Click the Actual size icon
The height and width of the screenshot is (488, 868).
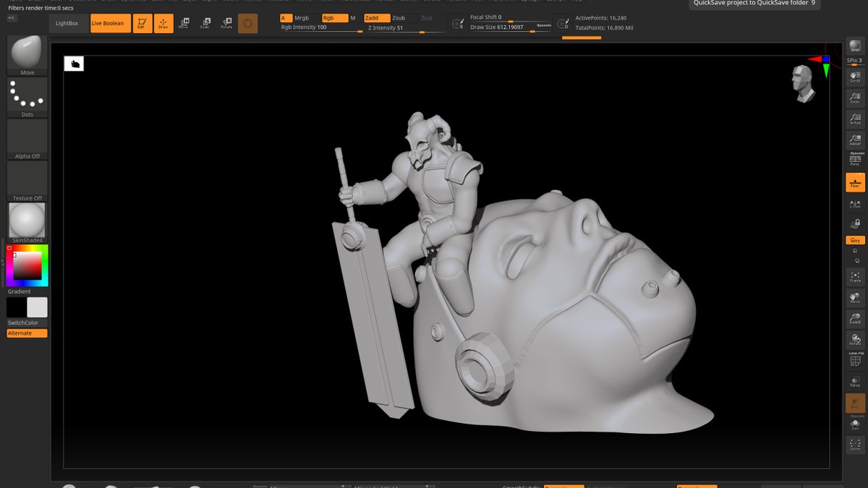coord(855,119)
